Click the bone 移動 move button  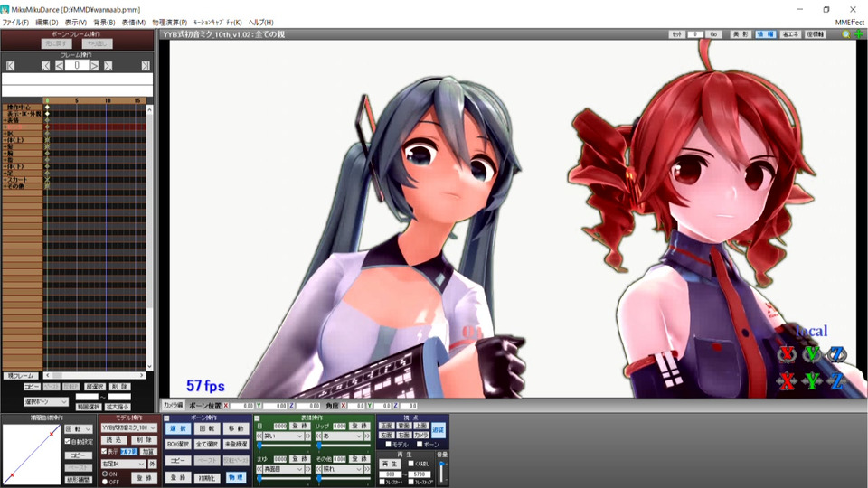coord(236,428)
